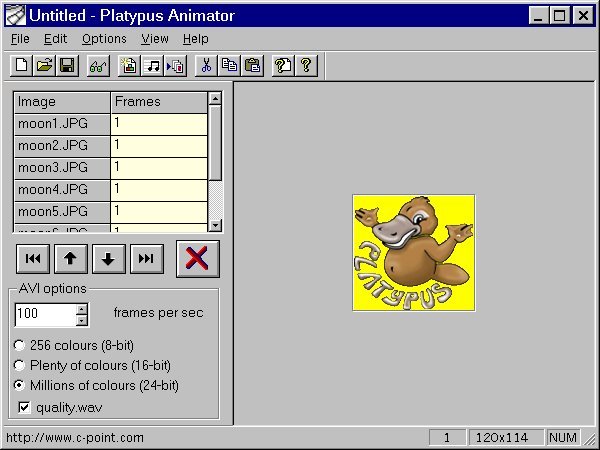
Task: Increase frames per sec with up spinner
Action: [x=82, y=310]
